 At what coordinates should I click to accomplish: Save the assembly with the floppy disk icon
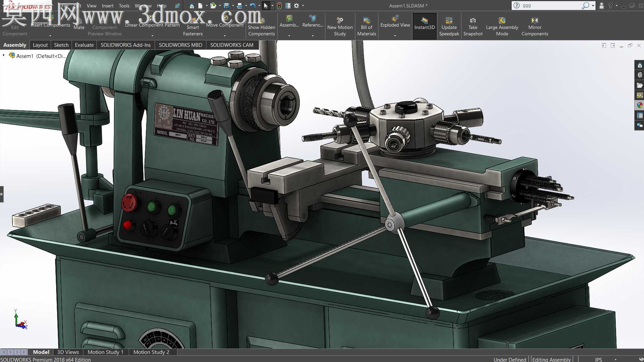tap(226, 6)
